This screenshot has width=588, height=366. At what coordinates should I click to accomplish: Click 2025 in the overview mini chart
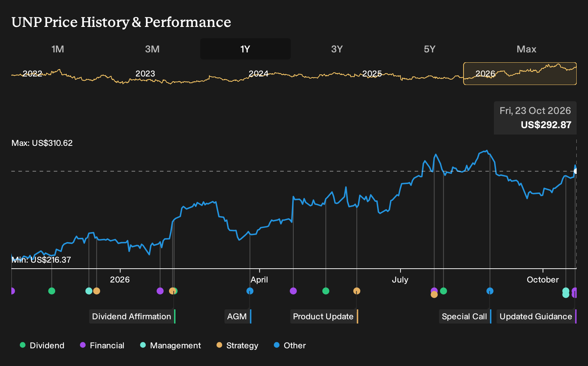click(372, 74)
